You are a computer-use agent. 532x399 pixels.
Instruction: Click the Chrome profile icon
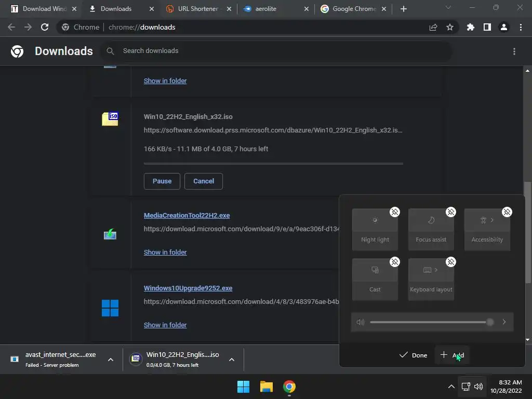pos(504,27)
